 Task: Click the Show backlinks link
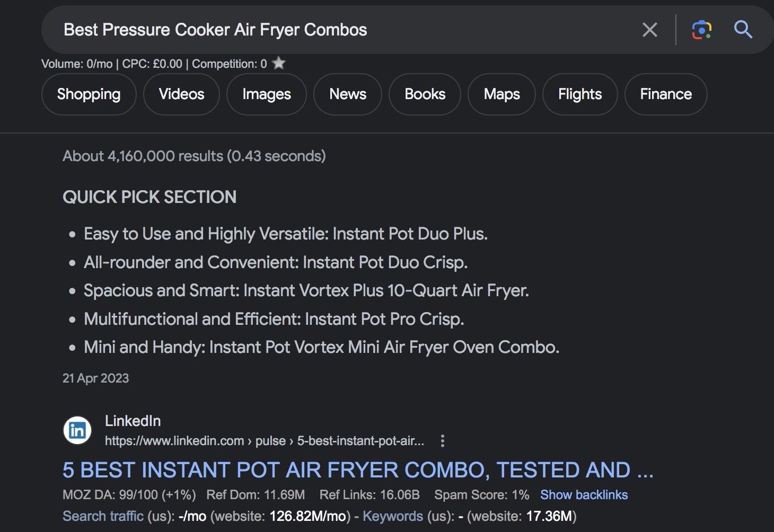pos(584,495)
